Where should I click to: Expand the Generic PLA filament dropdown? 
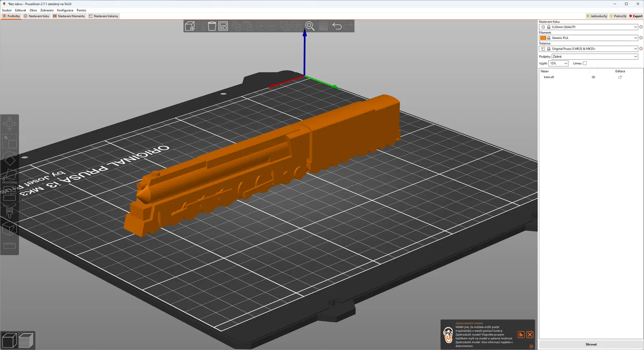[x=588, y=38]
